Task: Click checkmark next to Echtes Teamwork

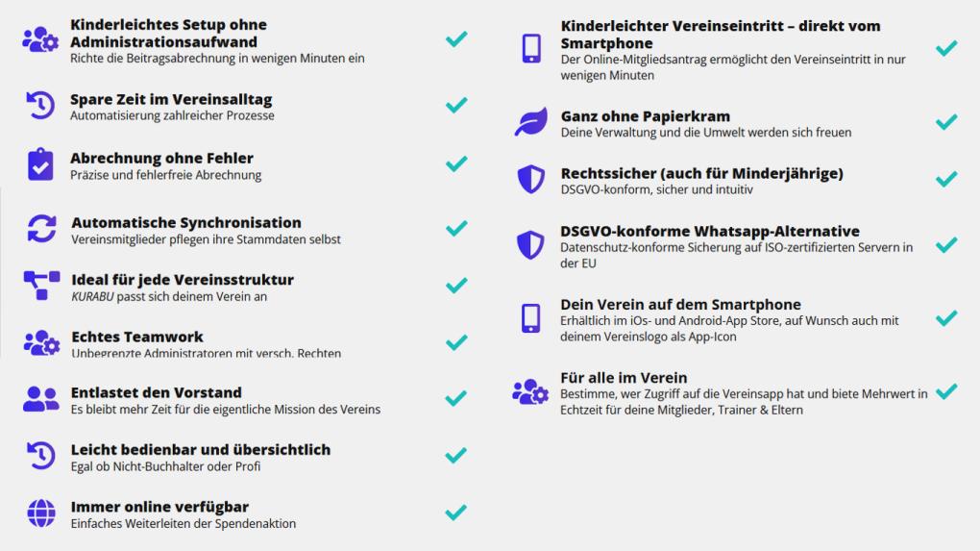Action: [456, 342]
